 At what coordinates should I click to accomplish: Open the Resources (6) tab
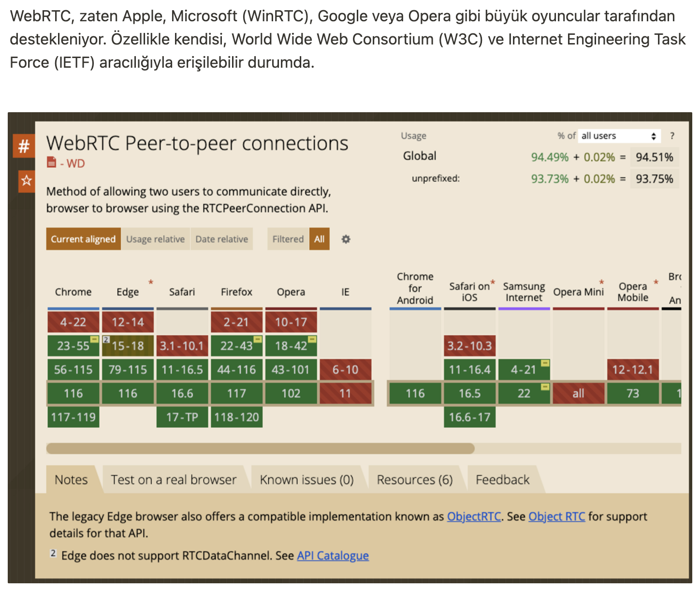pos(415,480)
